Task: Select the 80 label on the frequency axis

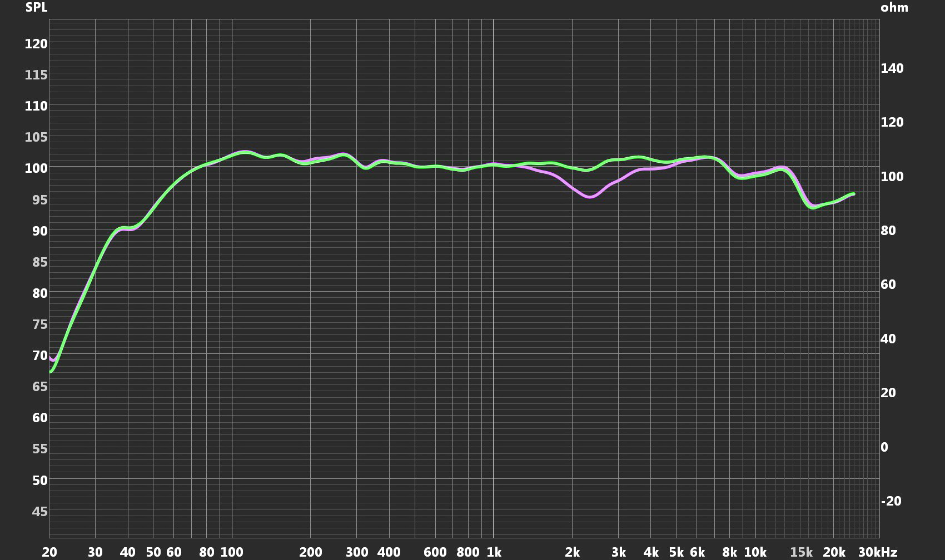Action: point(207,552)
